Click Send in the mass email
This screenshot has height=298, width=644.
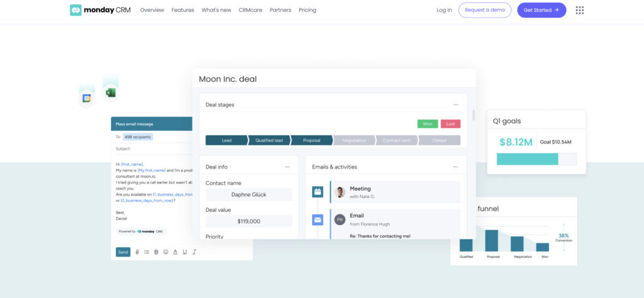pyautogui.click(x=123, y=252)
